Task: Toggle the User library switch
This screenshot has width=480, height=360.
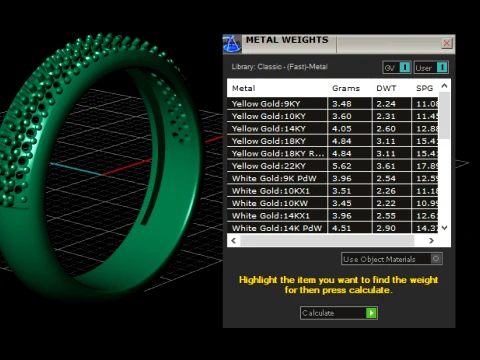Action: pos(431,68)
